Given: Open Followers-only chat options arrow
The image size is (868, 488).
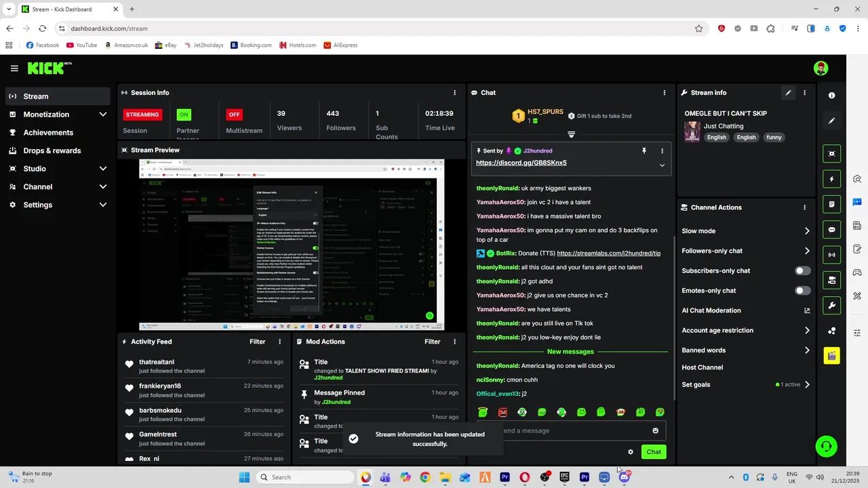Looking at the screenshot, I should tap(807, 251).
